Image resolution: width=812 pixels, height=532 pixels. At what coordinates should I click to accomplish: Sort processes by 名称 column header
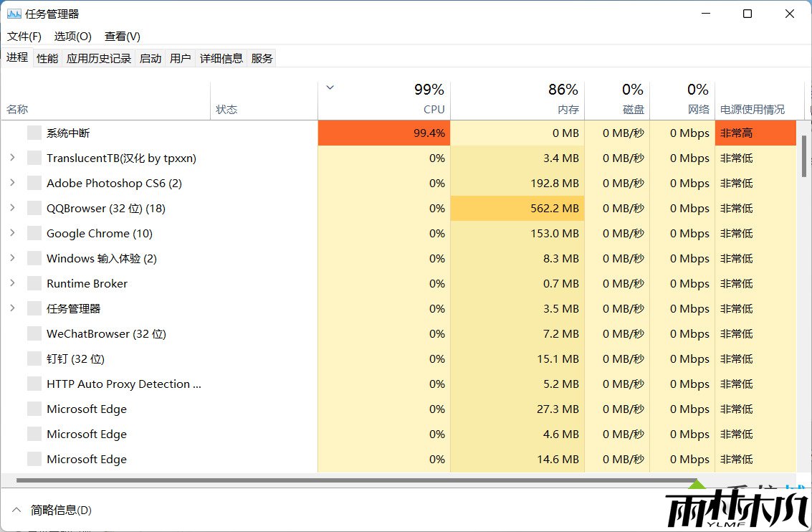[105, 101]
